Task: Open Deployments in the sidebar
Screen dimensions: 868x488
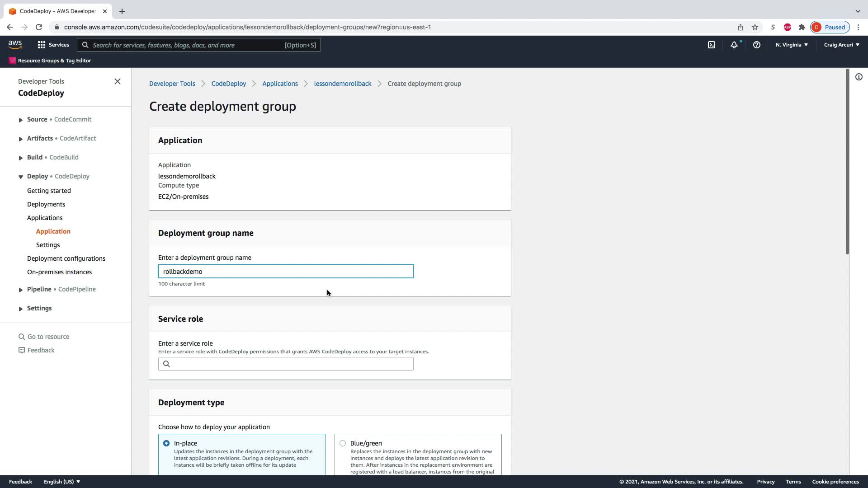Action: click(46, 204)
